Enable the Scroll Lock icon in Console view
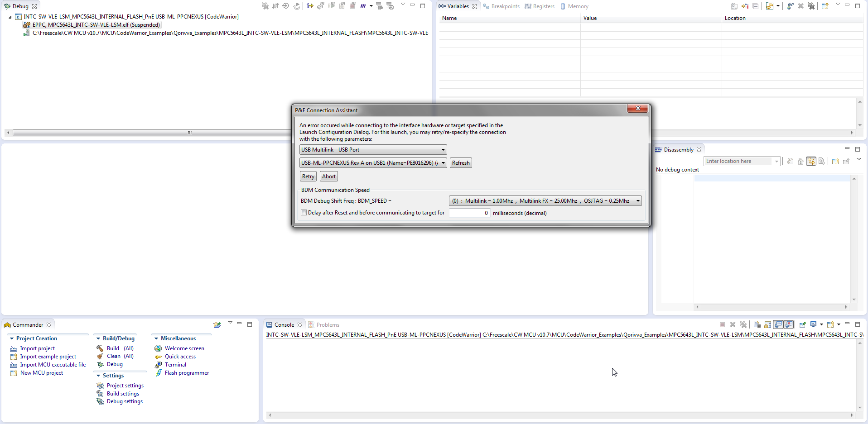Image resolution: width=868 pixels, height=424 pixels. 767,324
